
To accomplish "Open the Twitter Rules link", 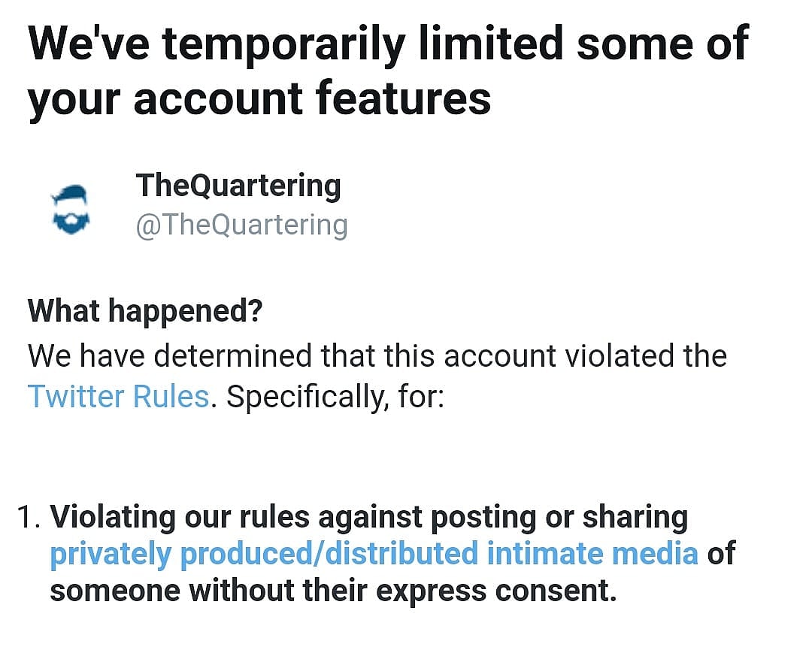I will click(x=118, y=396).
